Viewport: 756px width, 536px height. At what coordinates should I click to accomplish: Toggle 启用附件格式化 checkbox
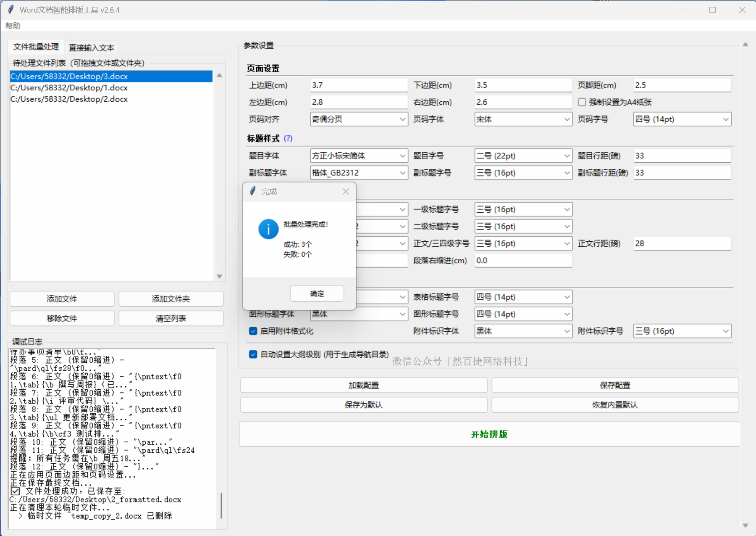[253, 331]
